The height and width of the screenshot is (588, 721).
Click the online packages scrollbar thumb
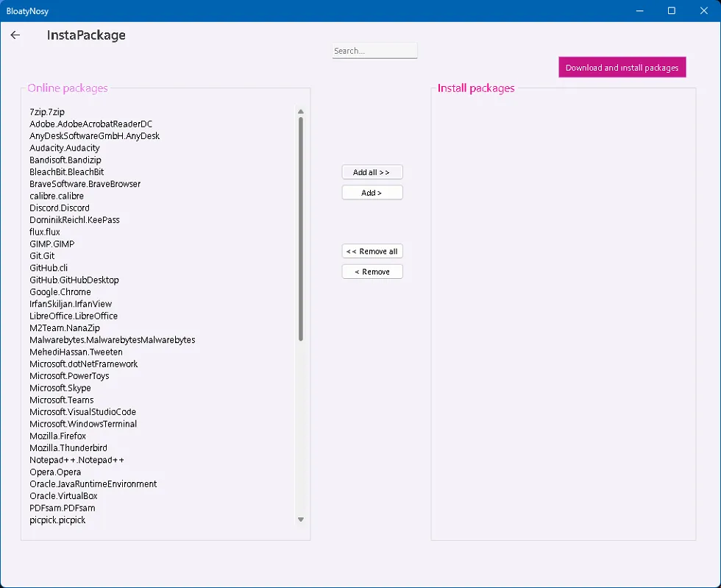[301, 228]
